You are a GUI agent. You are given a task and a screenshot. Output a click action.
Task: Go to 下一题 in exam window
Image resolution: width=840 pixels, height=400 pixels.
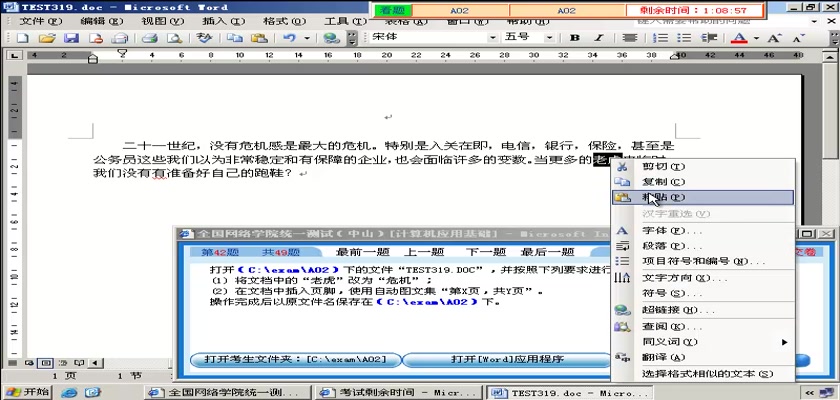click(x=486, y=252)
